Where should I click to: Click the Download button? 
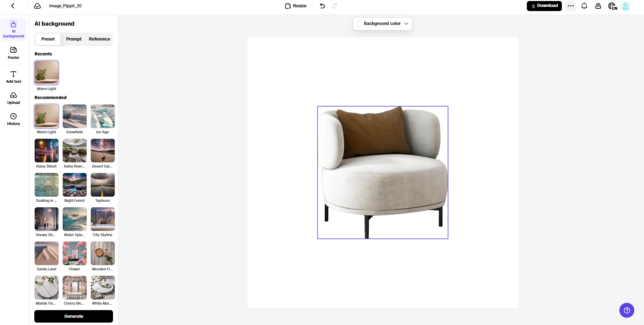click(x=544, y=6)
